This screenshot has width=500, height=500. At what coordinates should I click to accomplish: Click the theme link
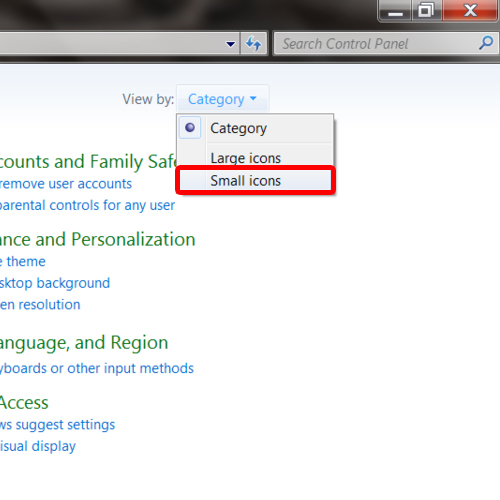click(23, 261)
